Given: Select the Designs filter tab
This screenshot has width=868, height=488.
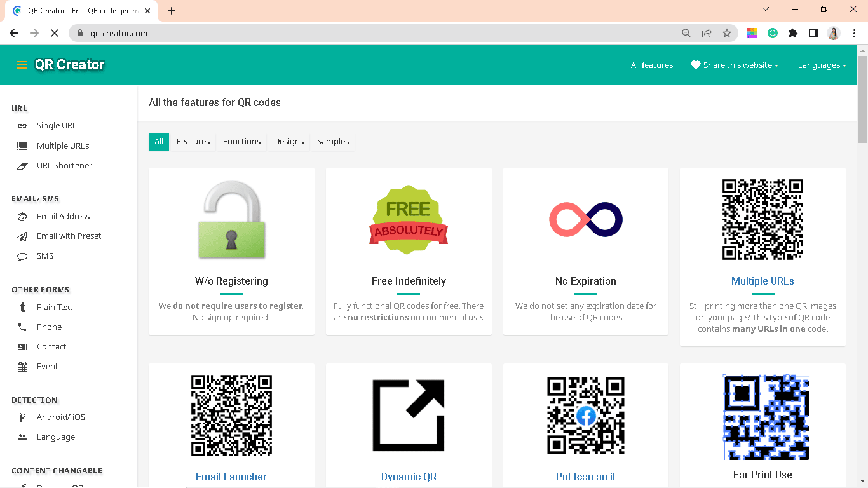Looking at the screenshot, I should [x=288, y=142].
